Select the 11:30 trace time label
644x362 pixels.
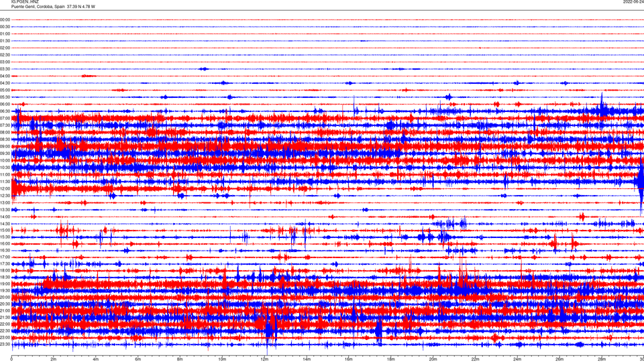[5, 182]
